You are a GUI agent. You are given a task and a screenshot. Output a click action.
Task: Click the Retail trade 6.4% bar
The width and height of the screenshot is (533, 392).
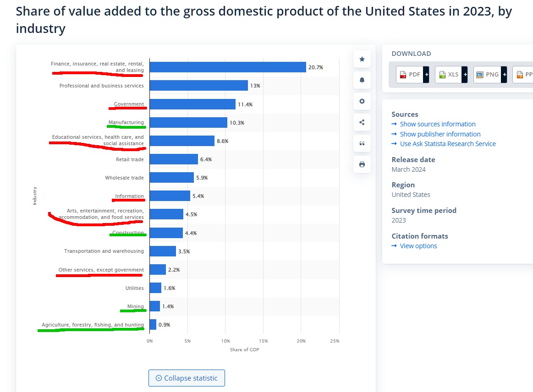tap(174, 159)
